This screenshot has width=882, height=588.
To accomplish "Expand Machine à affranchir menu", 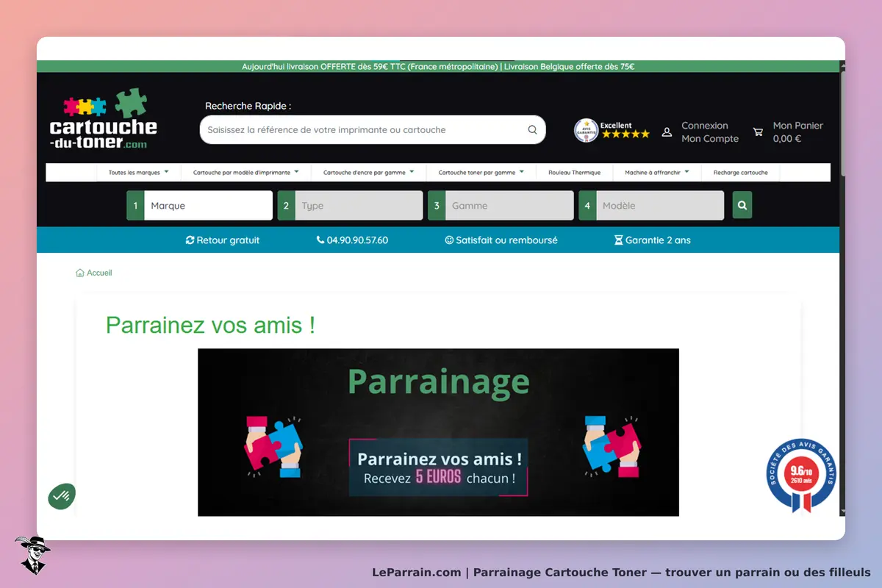I will [657, 173].
